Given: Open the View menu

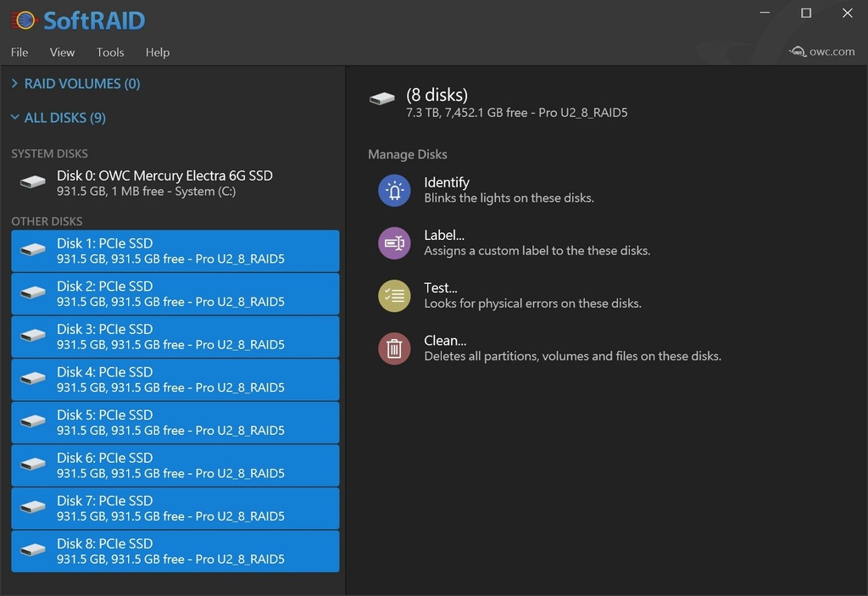Looking at the screenshot, I should click(62, 52).
